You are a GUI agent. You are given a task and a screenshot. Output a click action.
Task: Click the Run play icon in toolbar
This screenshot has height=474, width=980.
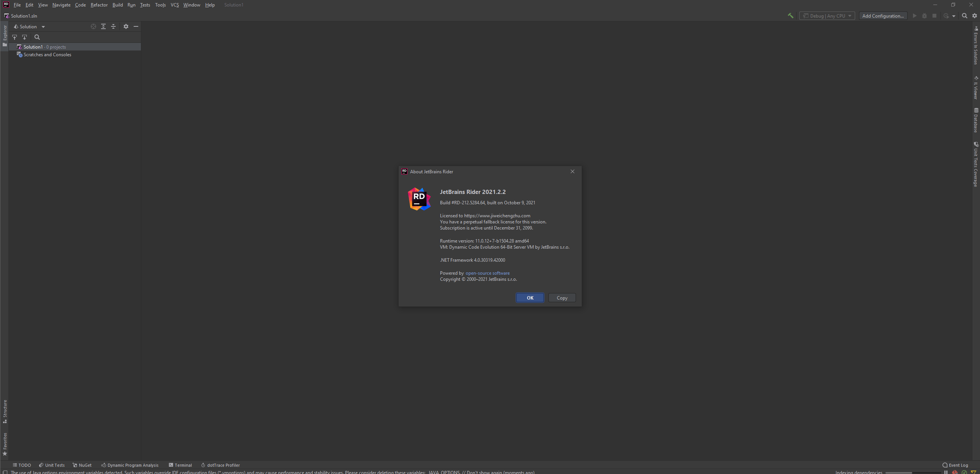915,16
